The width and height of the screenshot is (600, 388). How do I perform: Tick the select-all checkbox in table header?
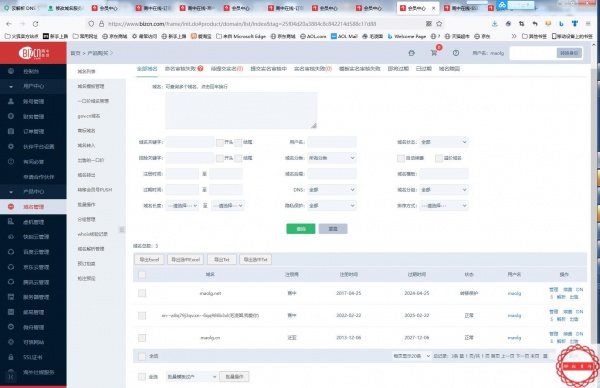point(142,274)
